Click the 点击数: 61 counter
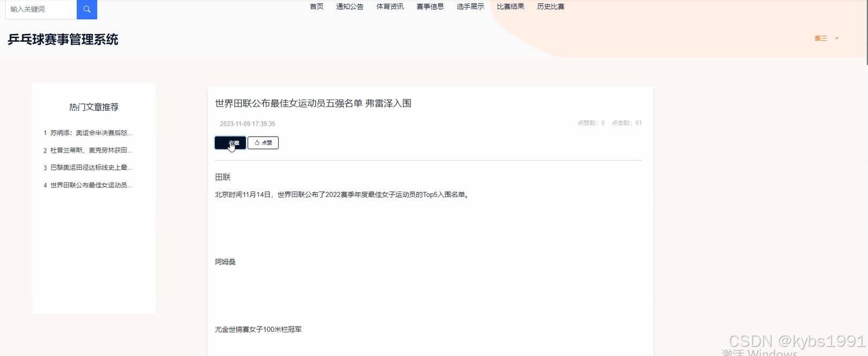 627,123
